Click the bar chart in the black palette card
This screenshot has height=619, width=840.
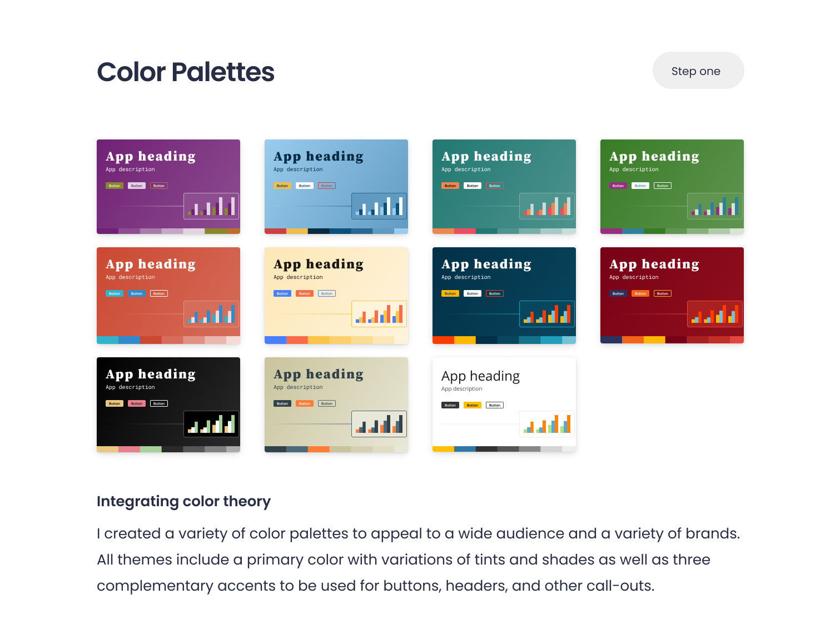coord(211,424)
